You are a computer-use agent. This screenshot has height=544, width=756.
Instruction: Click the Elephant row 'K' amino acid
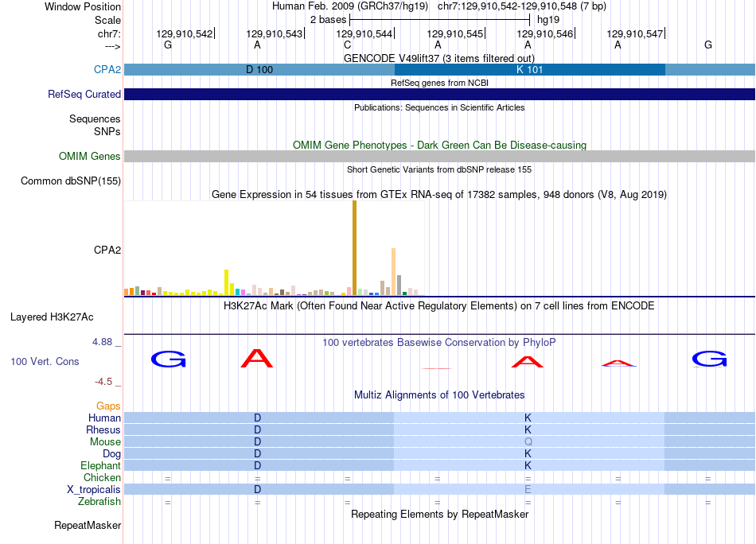coord(528,465)
